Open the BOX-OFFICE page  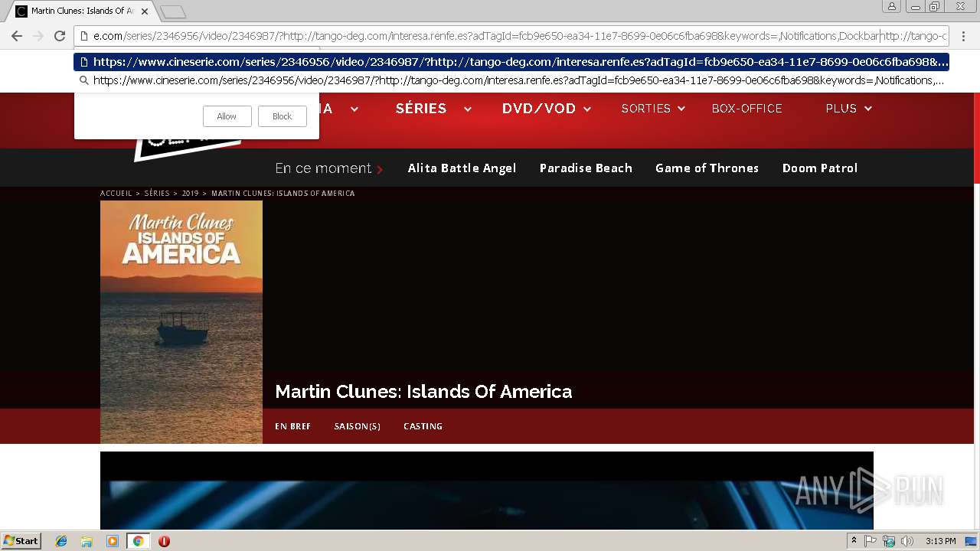(746, 109)
